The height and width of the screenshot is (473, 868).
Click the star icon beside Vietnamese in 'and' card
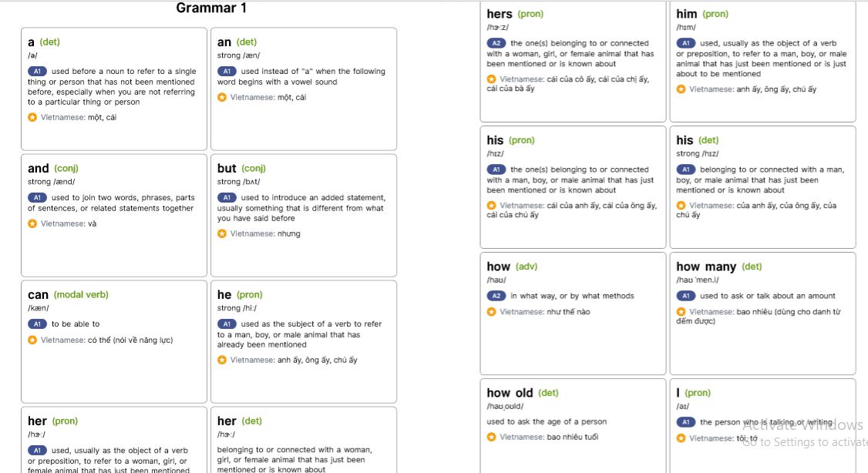point(32,223)
